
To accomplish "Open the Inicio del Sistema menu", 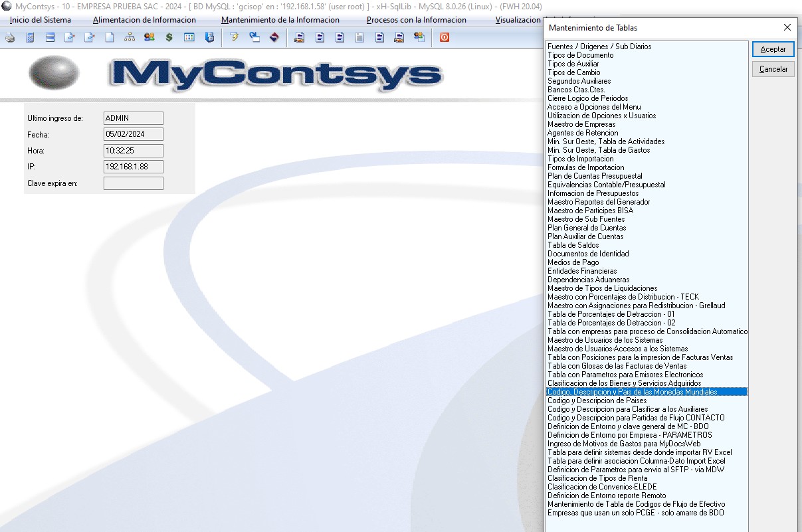I will point(41,20).
